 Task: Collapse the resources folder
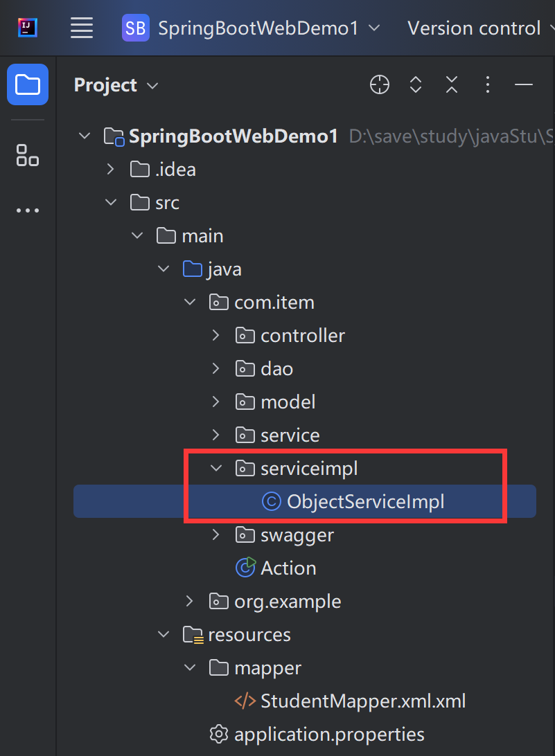coord(164,635)
